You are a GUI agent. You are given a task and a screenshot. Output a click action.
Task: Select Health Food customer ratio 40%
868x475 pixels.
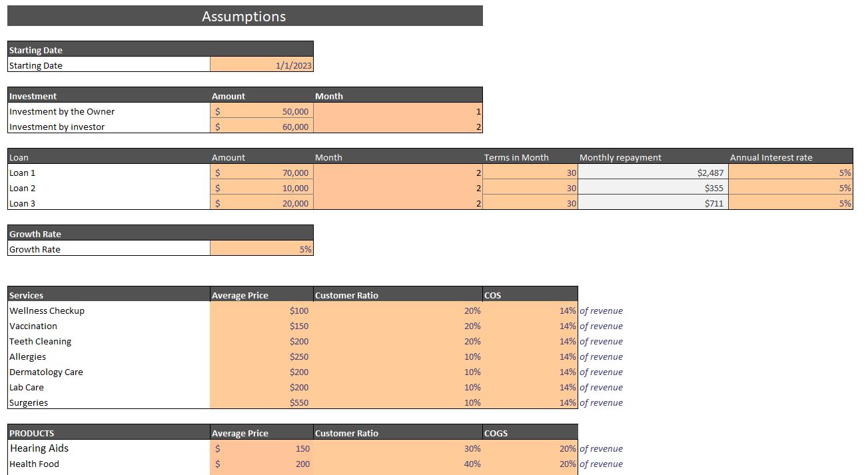(x=398, y=464)
